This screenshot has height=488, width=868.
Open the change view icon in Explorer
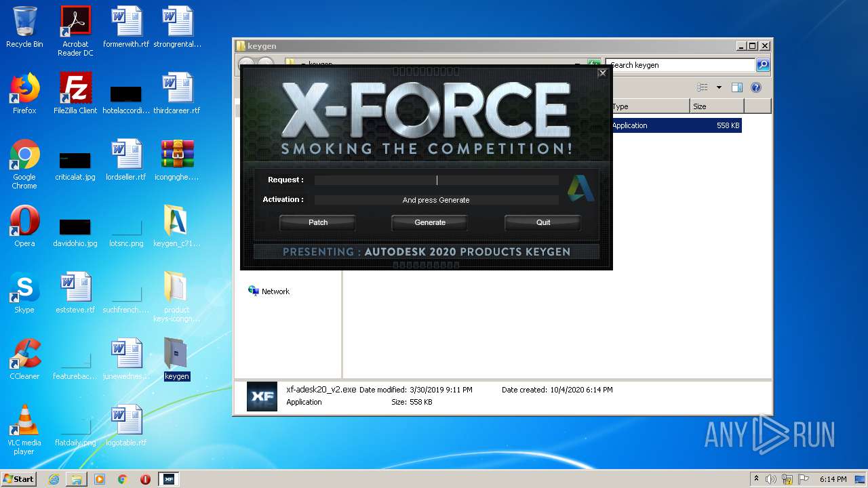(703, 87)
